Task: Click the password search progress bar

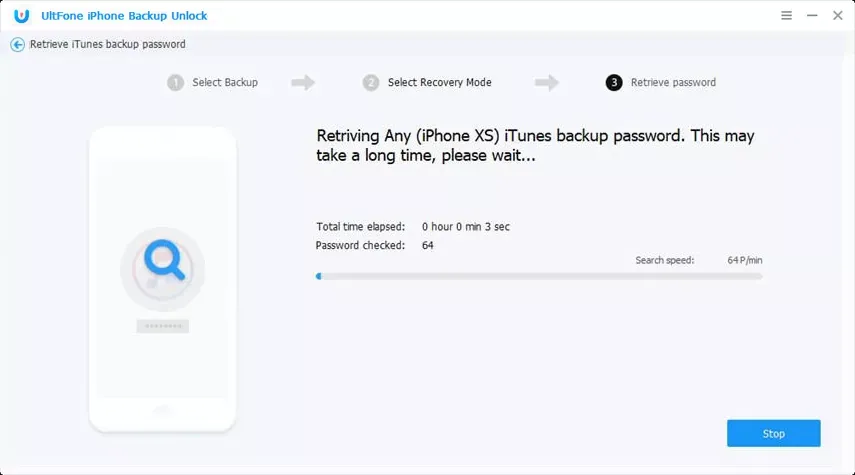Action: 539,276
